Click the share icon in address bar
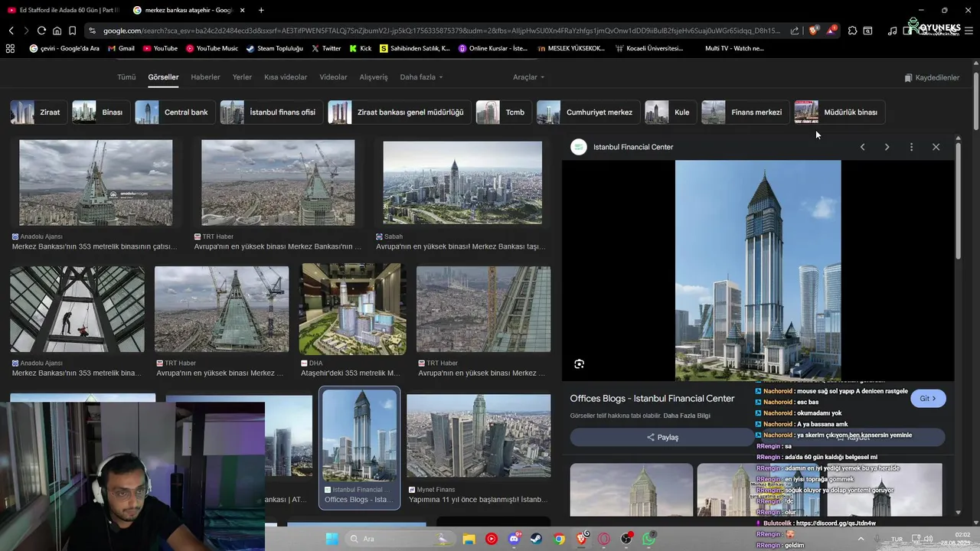The height and width of the screenshot is (551, 980). pyautogui.click(x=794, y=31)
